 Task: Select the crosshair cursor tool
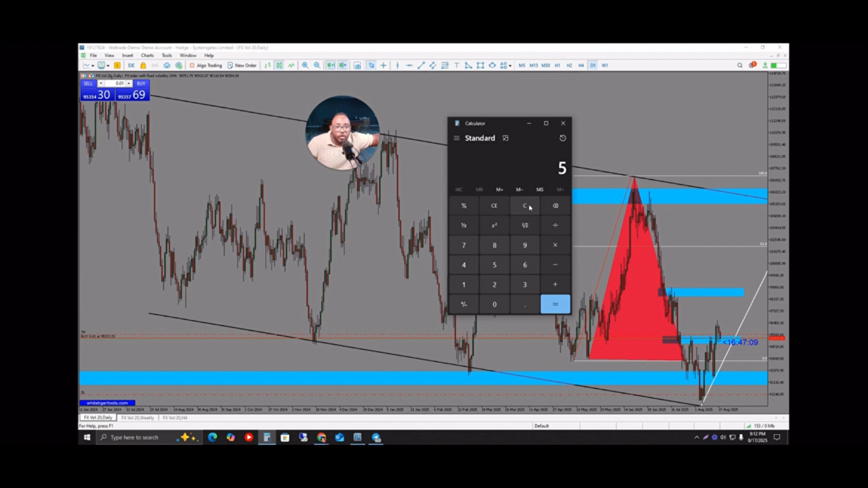tap(383, 65)
